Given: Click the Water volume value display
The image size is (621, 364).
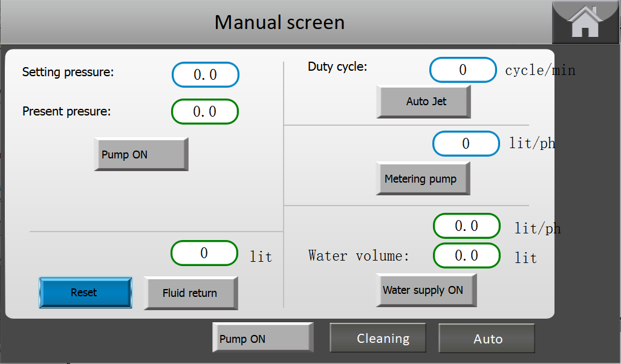Looking at the screenshot, I should [467, 256].
